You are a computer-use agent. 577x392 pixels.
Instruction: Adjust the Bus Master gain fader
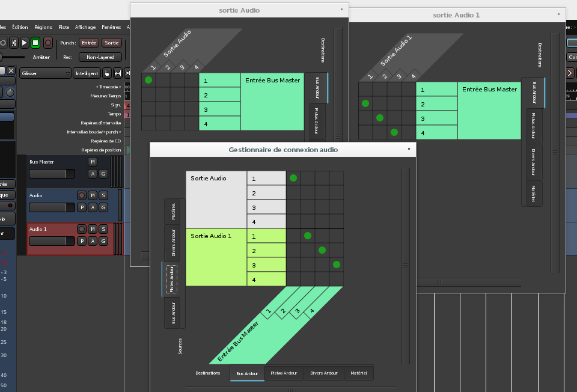pyautogui.click(x=52, y=174)
